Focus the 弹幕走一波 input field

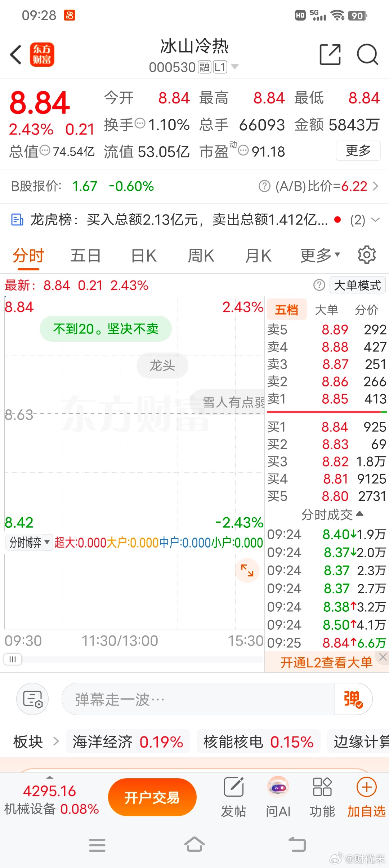coord(198,699)
